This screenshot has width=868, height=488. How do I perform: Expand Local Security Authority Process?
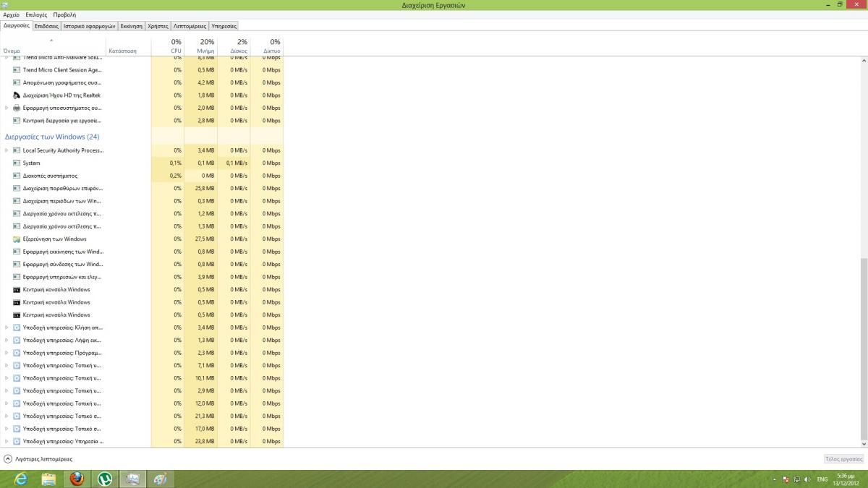point(7,150)
